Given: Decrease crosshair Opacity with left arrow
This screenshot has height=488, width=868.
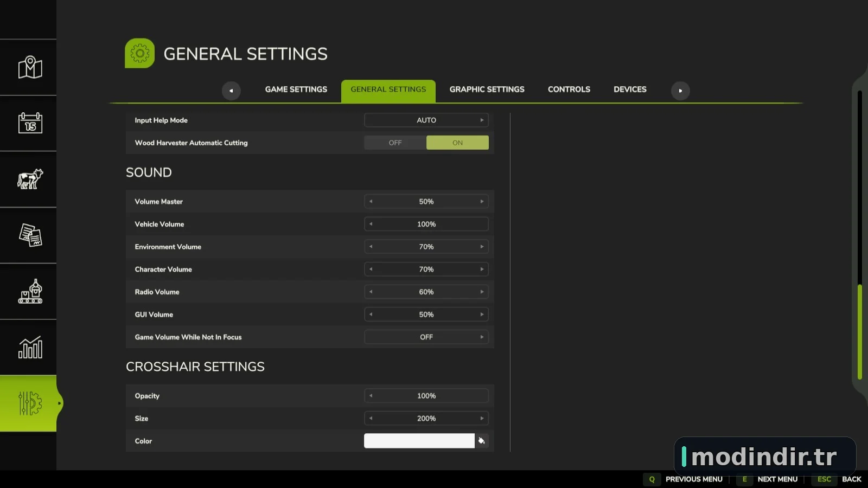Looking at the screenshot, I should tap(371, 396).
